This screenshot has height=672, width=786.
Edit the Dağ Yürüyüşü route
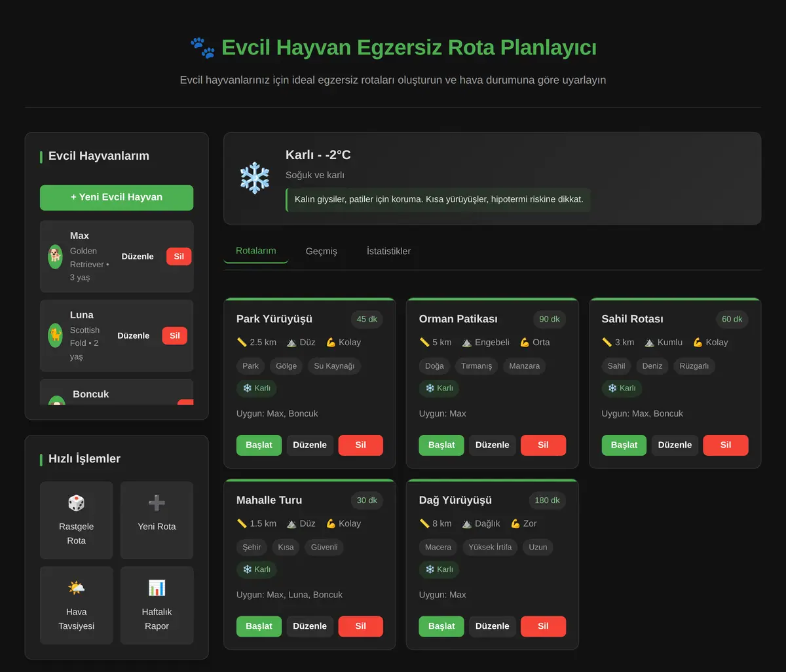[x=493, y=626]
